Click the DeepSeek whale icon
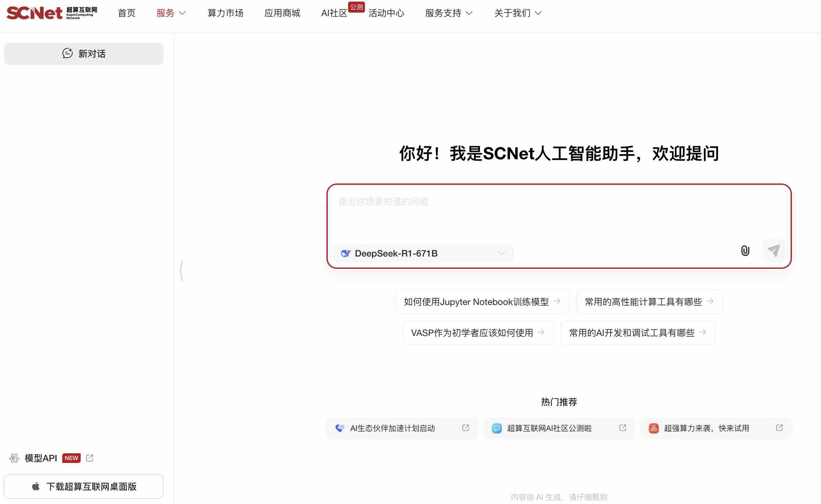This screenshot has height=504, width=821. (x=346, y=253)
